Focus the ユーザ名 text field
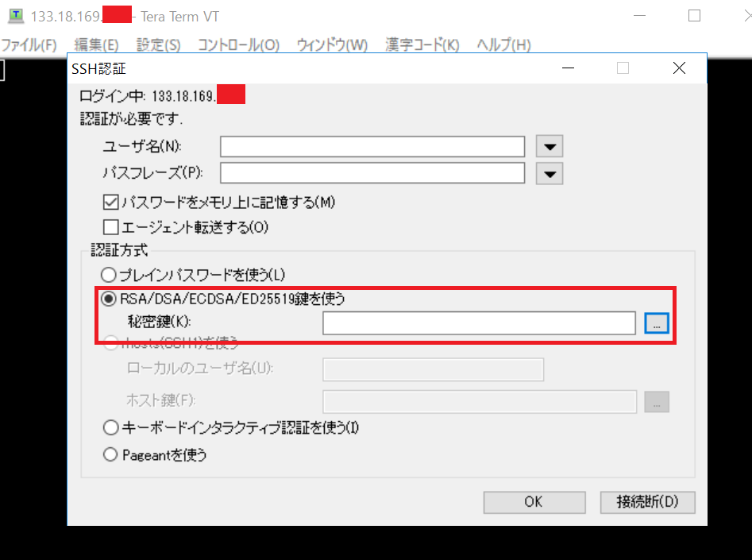Screen dimensions: 752x560 [x=372, y=147]
